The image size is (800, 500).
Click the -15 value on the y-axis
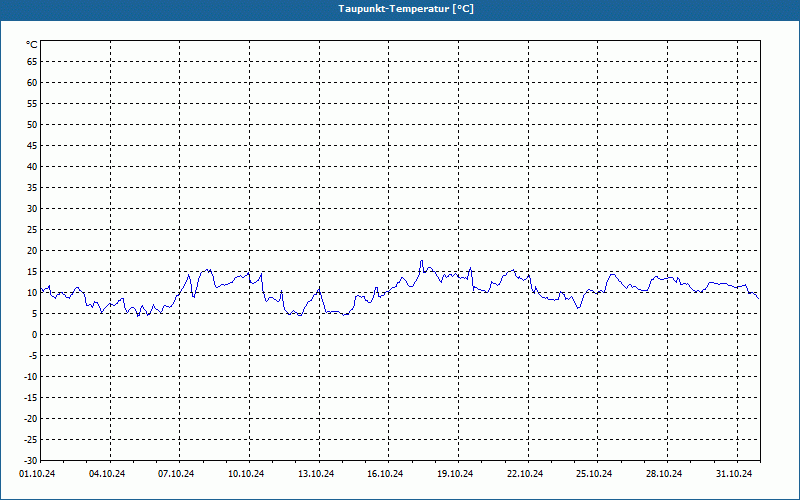point(31,397)
